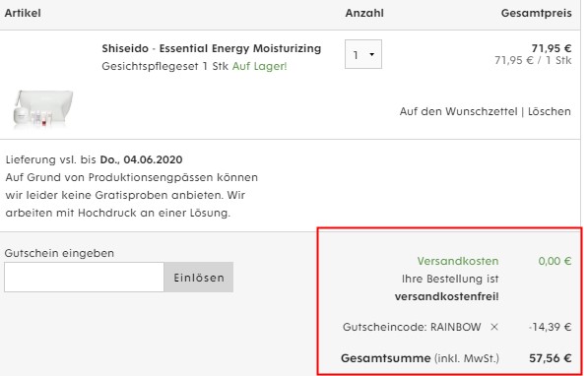This screenshot has height=376, width=588.
Task: Click the versandkostenfrei! text
Action: click(x=446, y=296)
